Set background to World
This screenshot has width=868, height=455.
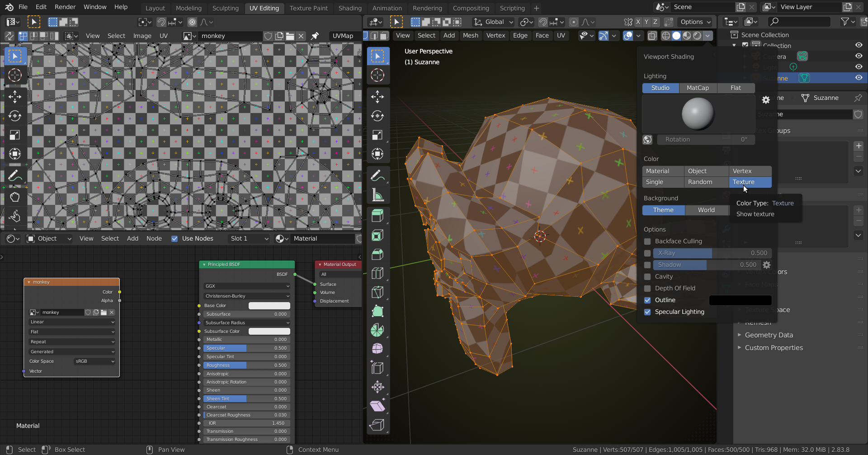click(x=706, y=210)
